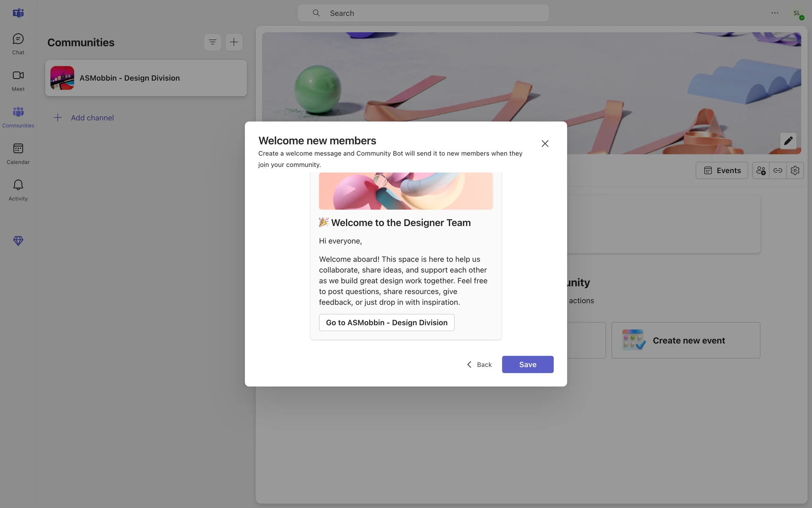Click the create community plus button
The width and height of the screenshot is (812, 508).
coord(234,42)
